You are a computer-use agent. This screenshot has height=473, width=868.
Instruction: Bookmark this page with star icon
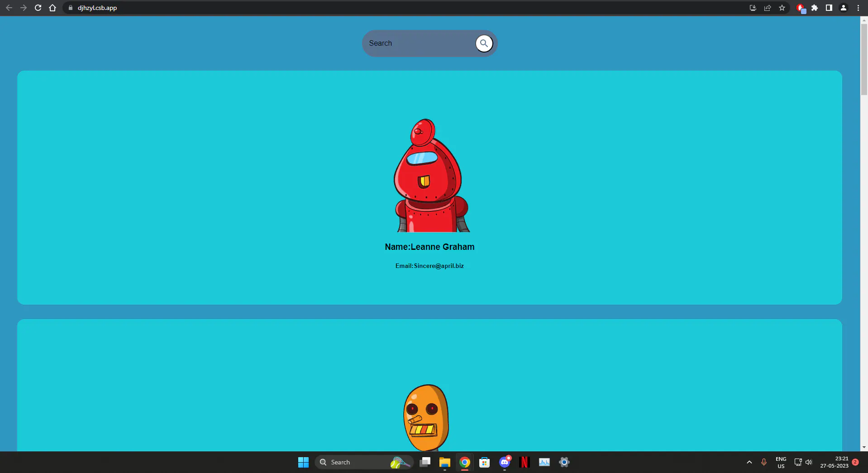point(782,8)
